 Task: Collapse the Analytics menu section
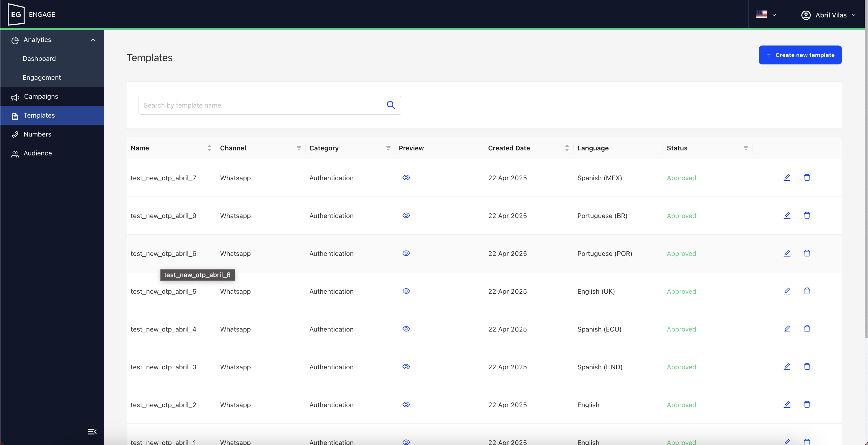tap(93, 40)
